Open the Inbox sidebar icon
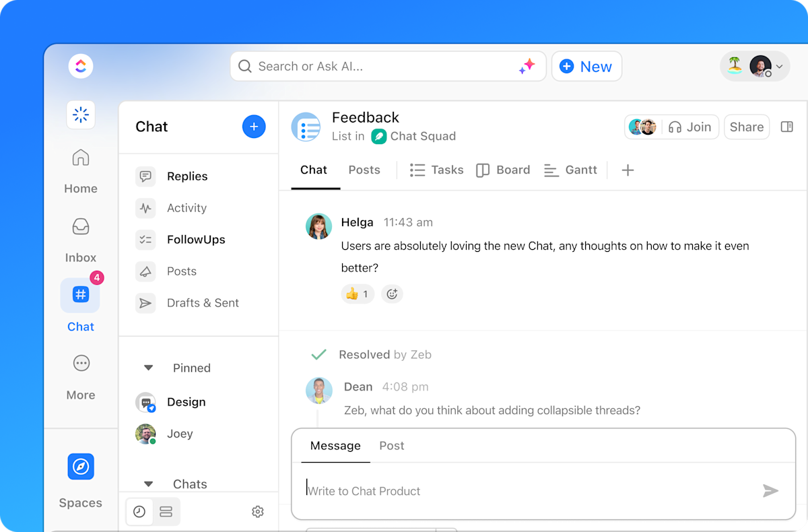Image resolution: width=808 pixels, height=532 pixels. tap(81, 227)
